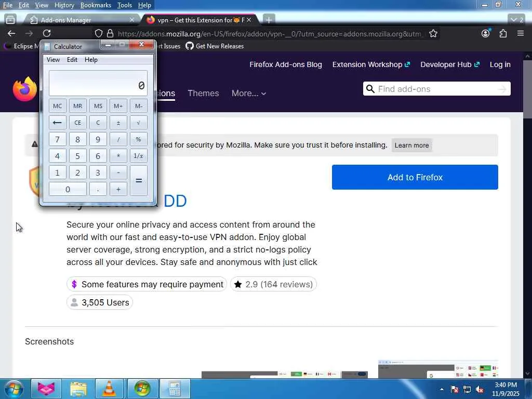Click CE button in Calculator
532x399 pixels.
78,123
